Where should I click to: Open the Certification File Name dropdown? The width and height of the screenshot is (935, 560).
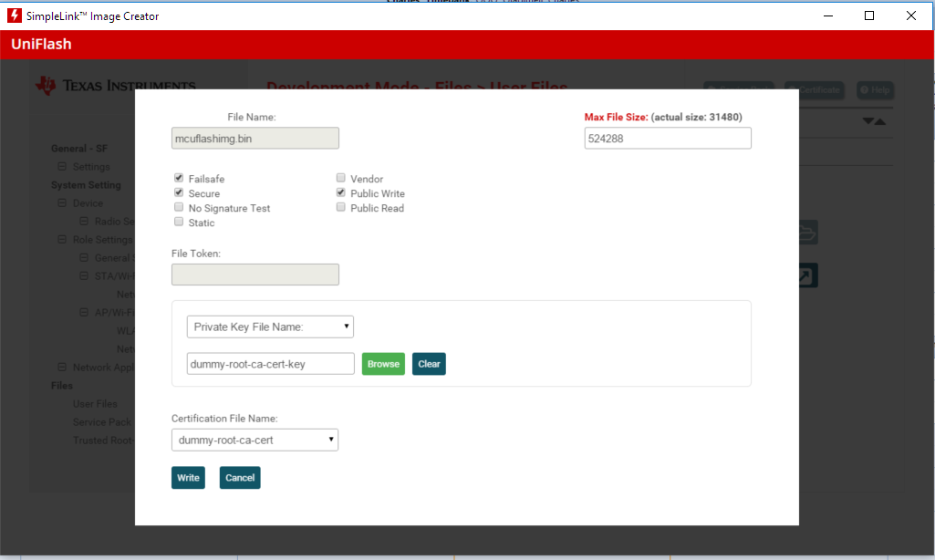click(255, 441)
